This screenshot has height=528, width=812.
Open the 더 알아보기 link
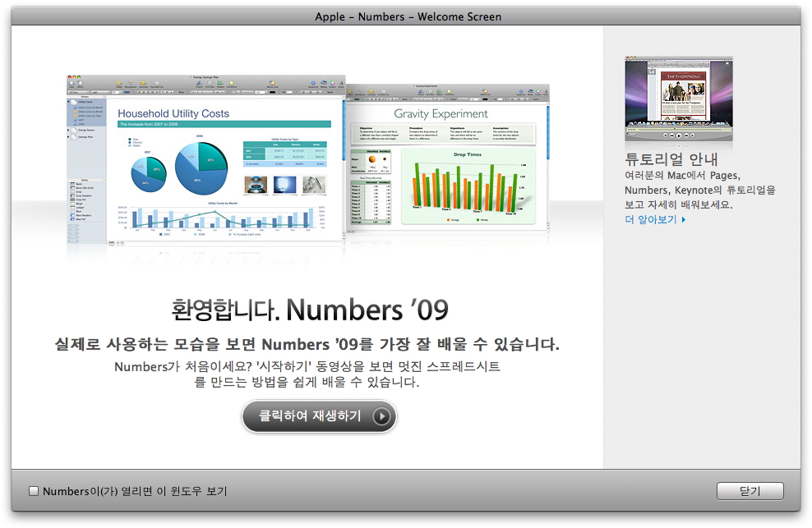[651, 219]
